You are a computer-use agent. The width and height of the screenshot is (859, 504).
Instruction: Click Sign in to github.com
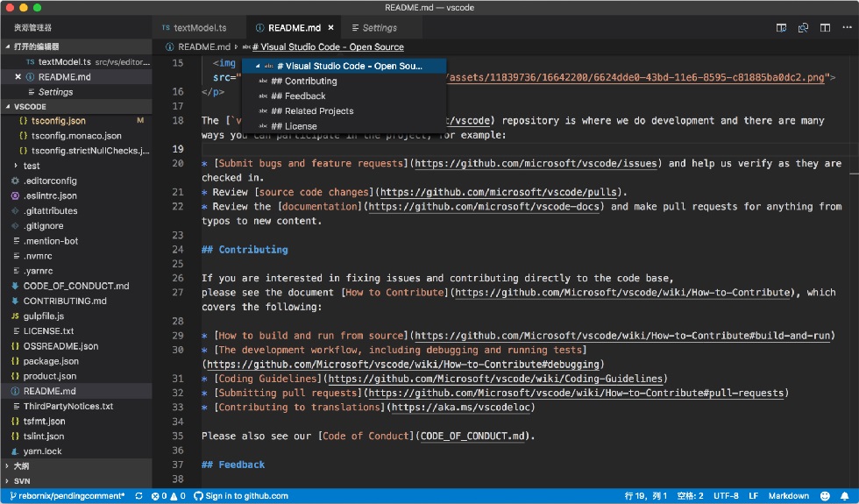pos(241,496)
